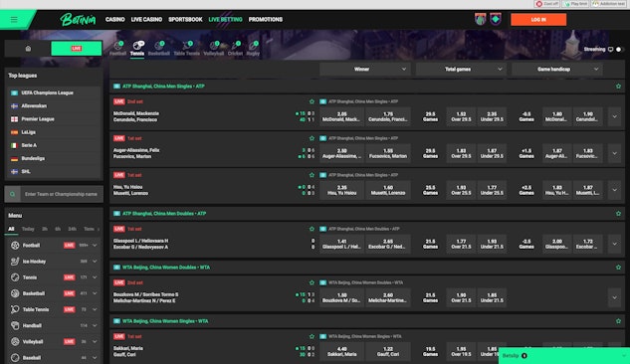The height and width of the screenshot is (364, 630).
Task: Open the Total games market dropdown
Action: click(x=461, y=69)
